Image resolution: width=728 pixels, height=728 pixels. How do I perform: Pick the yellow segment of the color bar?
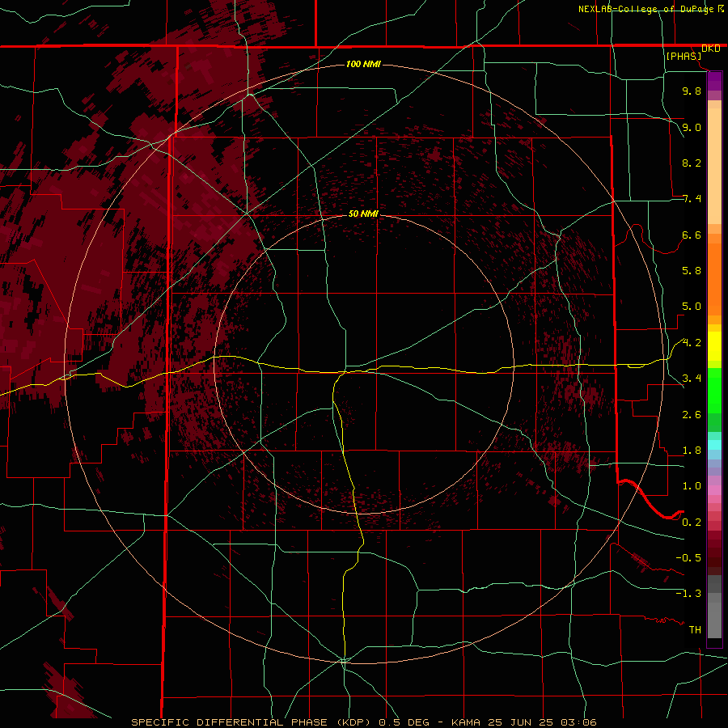point(714,346)
